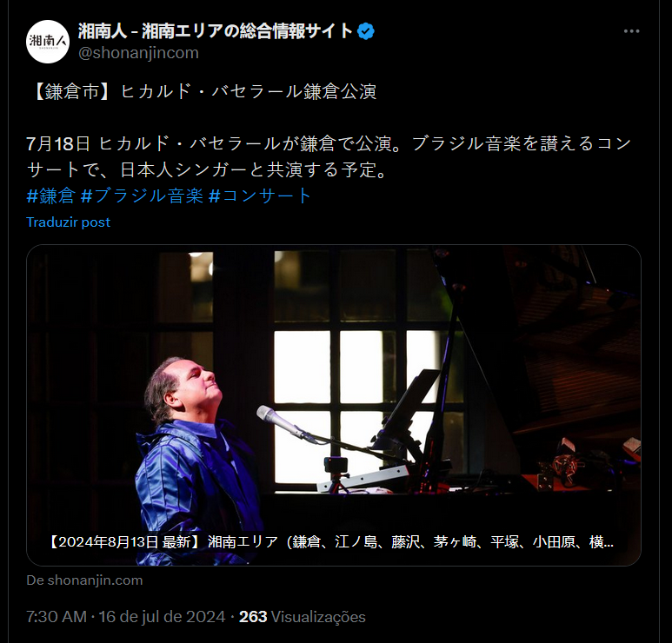Click the 【2024年8月13日 最新】 card headline
This screenshot has height=643, width=672.
(x=330, y=542)
